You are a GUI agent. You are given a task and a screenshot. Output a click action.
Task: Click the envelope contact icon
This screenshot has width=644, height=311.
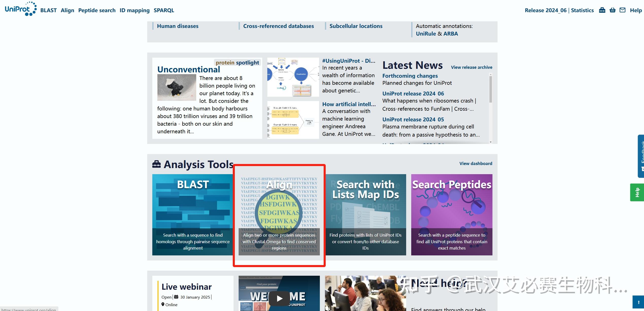pyautogui.click(x=622, y=10)
